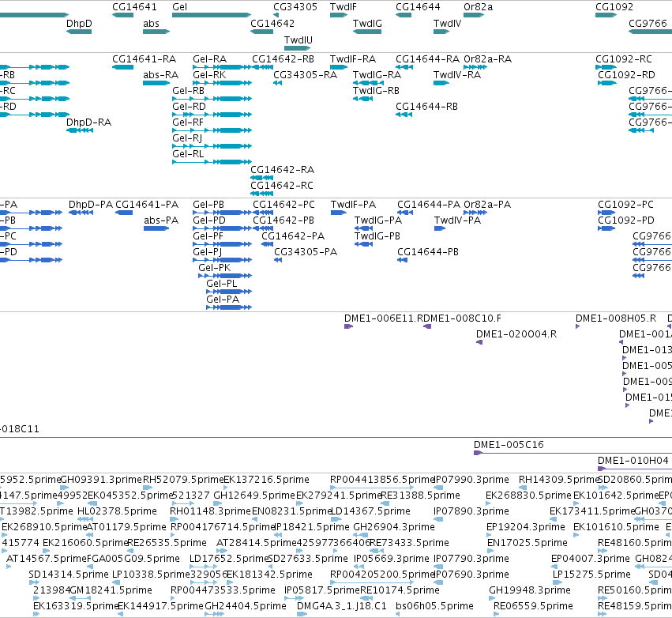
Task: Click the DhpD-RA transcript label
Action: click(88, 122)
